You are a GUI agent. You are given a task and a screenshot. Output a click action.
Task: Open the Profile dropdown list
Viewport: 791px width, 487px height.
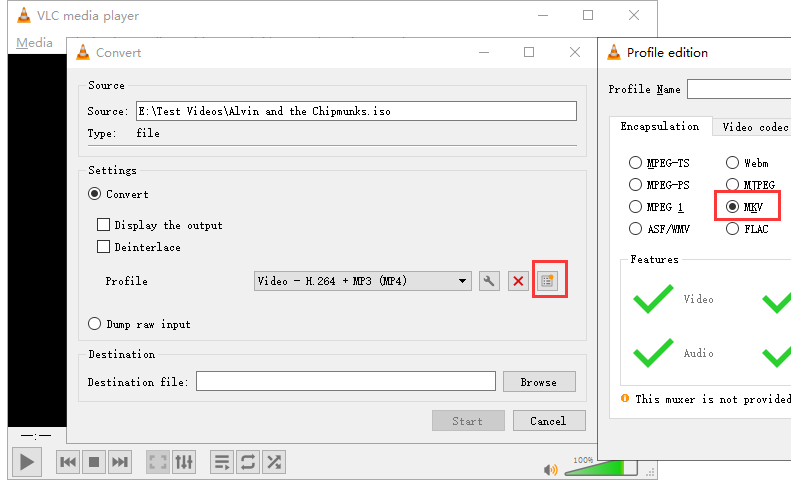(363, 281)
